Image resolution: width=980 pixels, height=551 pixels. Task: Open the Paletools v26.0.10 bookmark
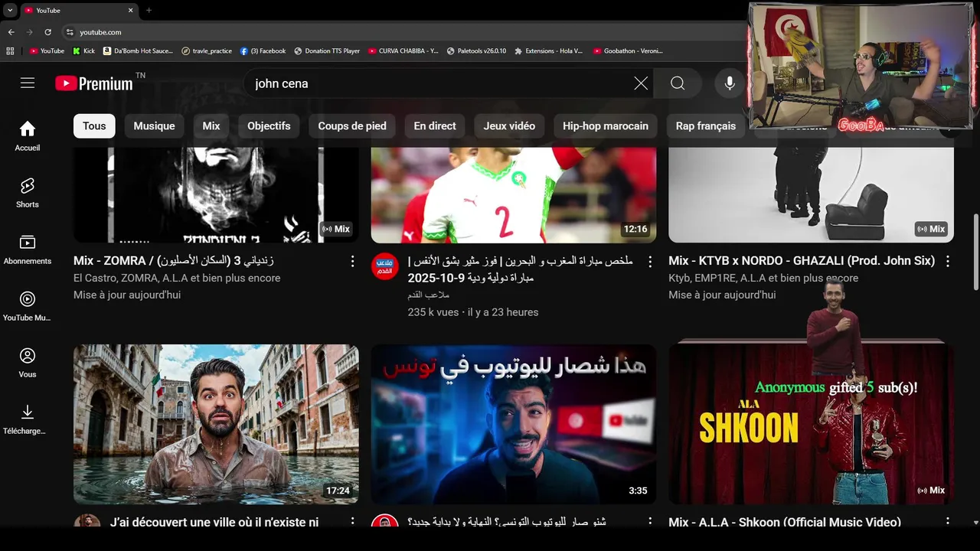476,51
